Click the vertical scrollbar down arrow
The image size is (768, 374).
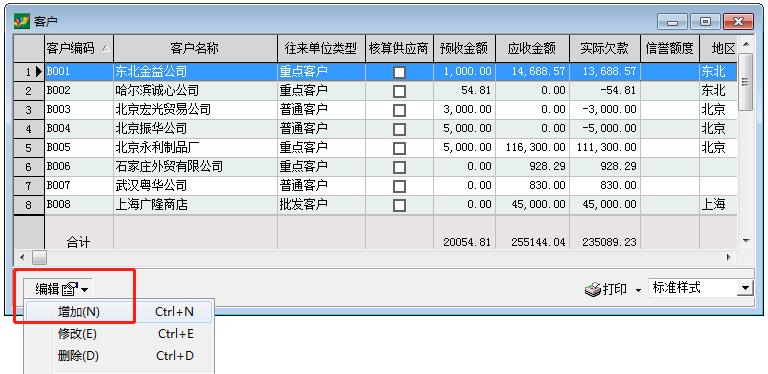pyautogui.click(x=746, y=240)
